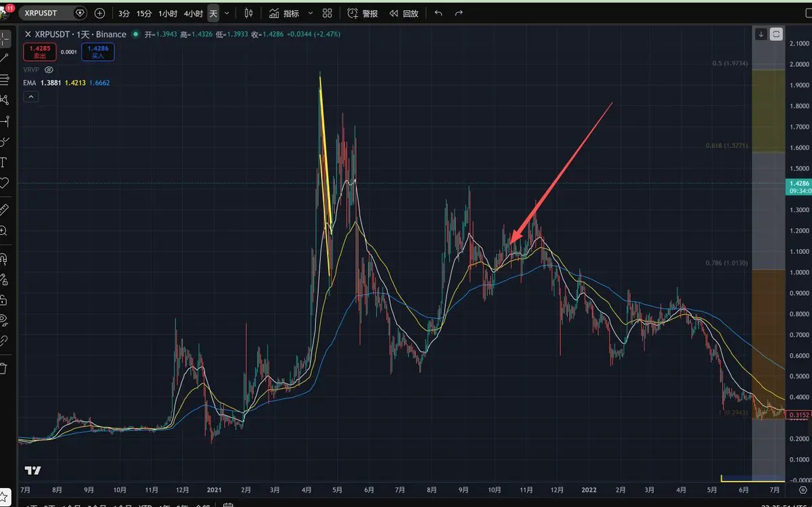Create a 警报 alert
This screenshot has height=507, width=812.
(x=363, y=14)
